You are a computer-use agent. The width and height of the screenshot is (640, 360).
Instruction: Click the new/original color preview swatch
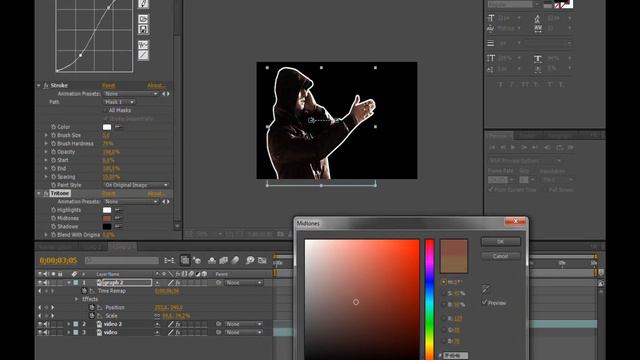point(453,256)
